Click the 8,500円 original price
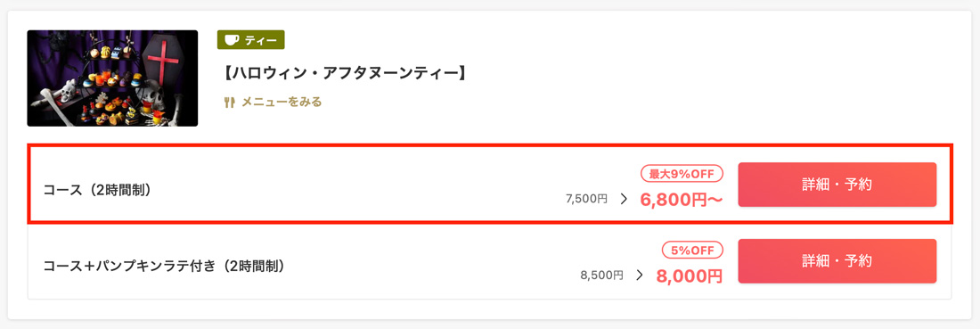The image size is (980, 329). pos(602,276)
